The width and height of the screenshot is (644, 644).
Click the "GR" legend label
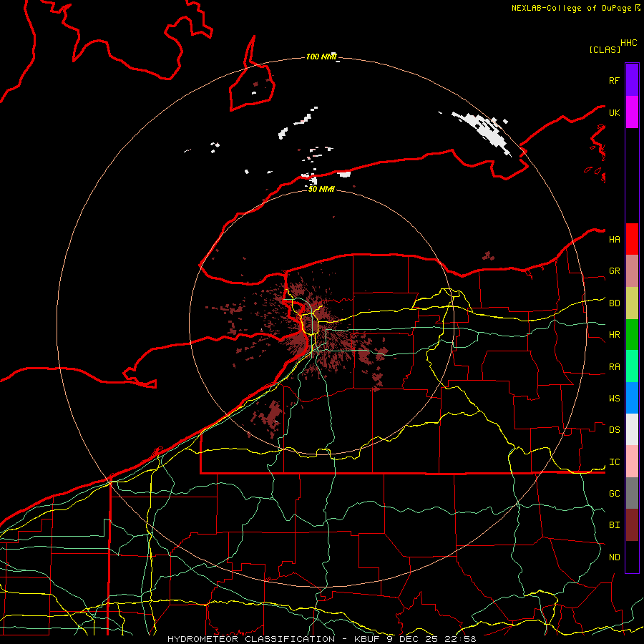coord(614,271)
